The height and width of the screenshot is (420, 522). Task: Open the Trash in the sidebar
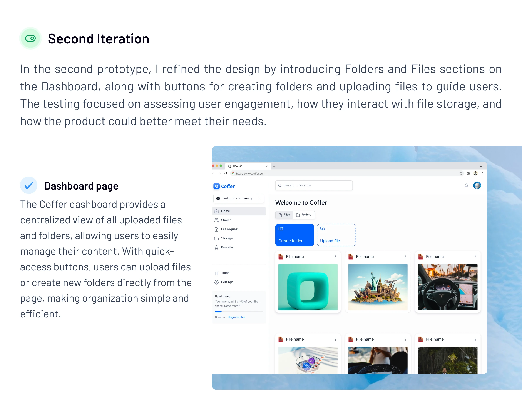(x=225, y=273)
